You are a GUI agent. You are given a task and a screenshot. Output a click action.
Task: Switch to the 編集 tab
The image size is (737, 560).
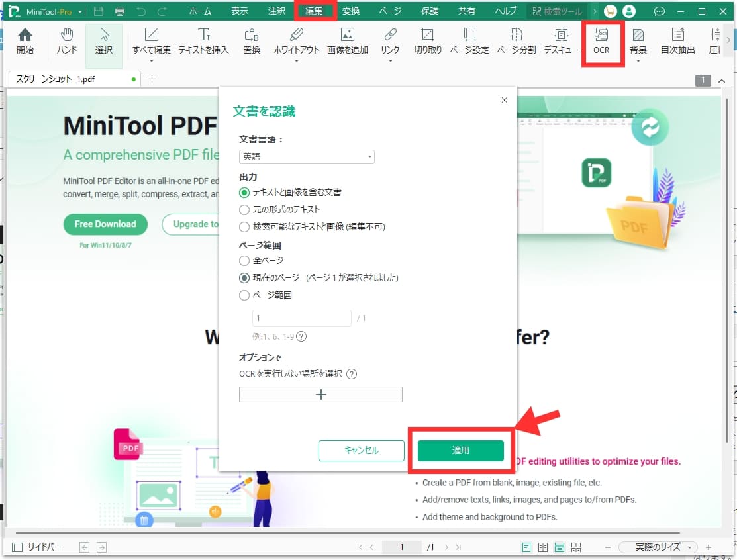(x=314, y=11)
